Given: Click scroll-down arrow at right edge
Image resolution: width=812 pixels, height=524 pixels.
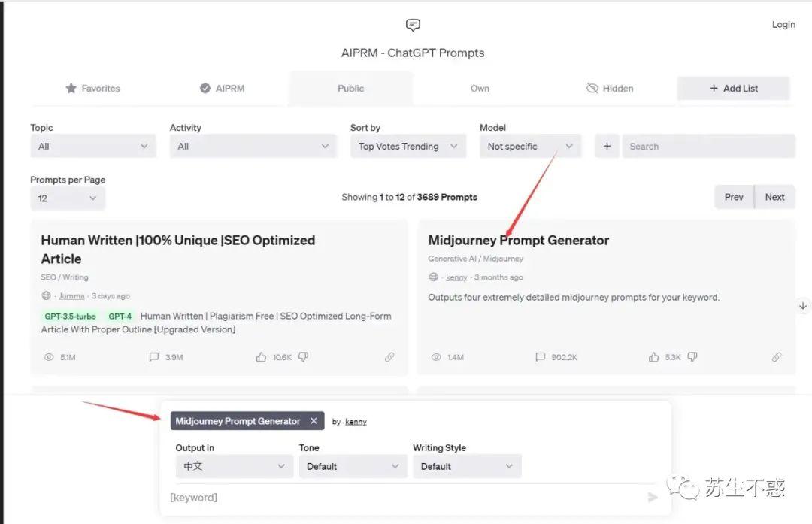Looking at the screenshot, I should pos(803,306).
